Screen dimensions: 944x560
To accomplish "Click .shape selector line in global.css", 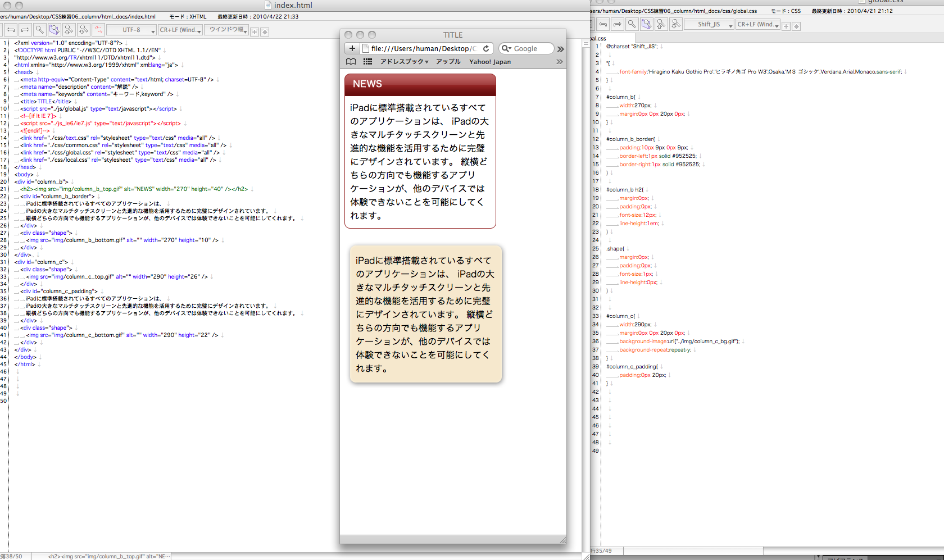I will tap(615, 249).
